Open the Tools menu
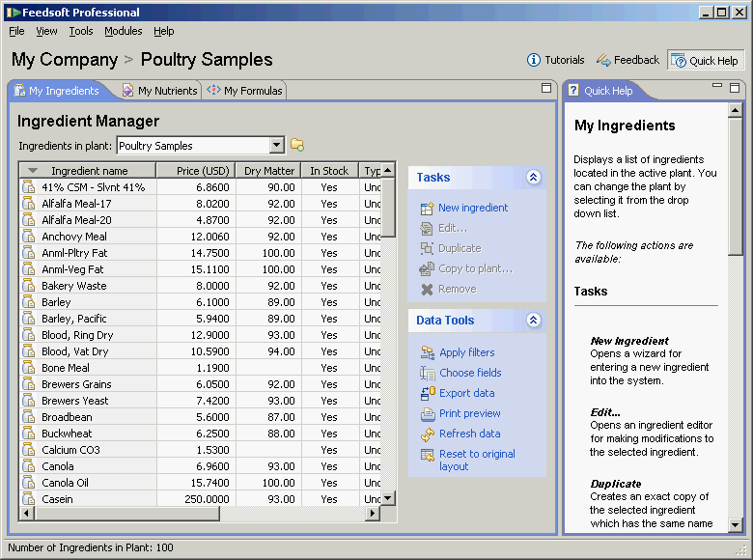 (x=81, y=31)
